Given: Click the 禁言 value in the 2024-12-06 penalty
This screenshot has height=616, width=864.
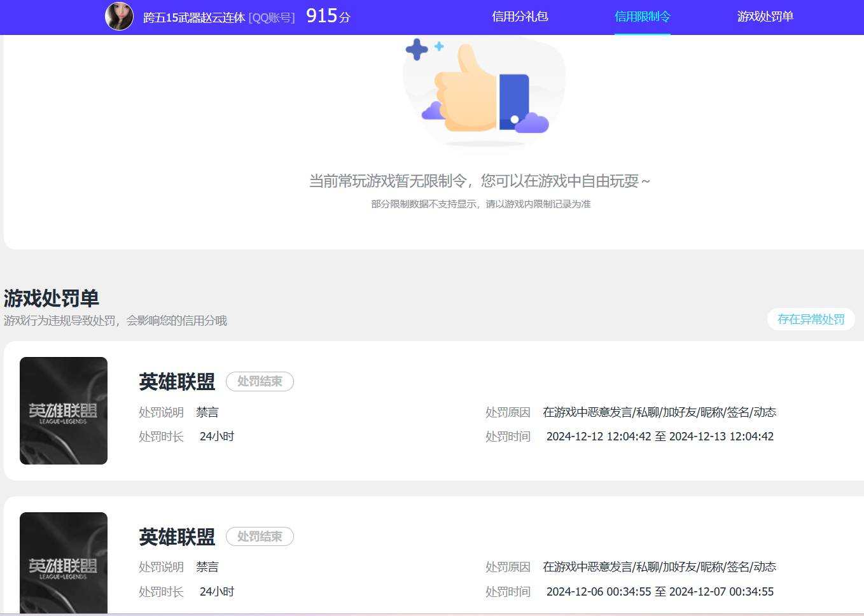Looking at the screenshot, I should (207, 567).
